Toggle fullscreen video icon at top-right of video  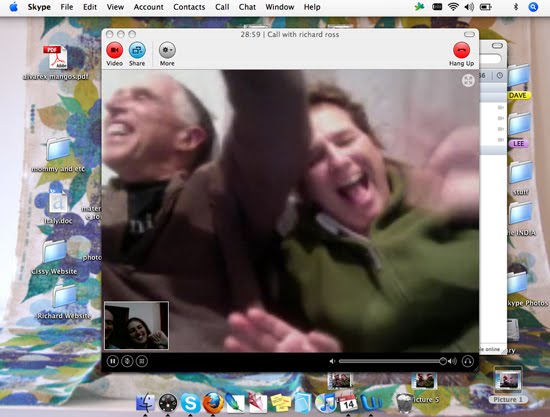468,80
